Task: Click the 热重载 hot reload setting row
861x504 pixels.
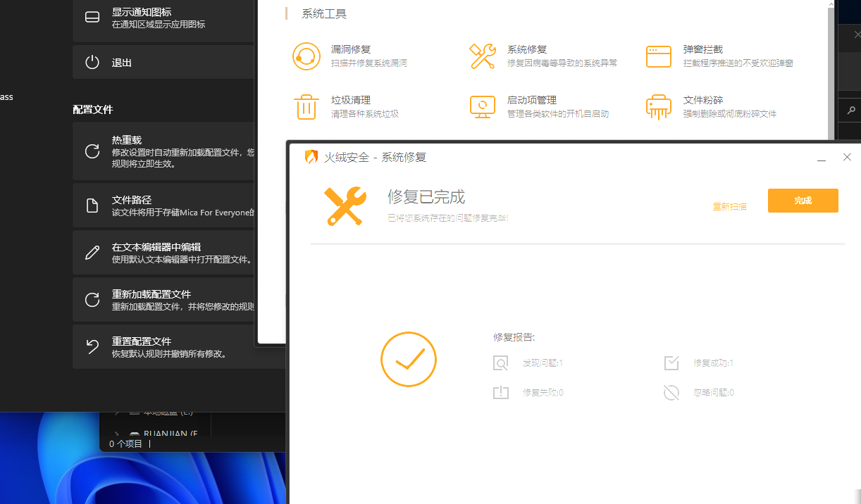Action: (163, 151)
